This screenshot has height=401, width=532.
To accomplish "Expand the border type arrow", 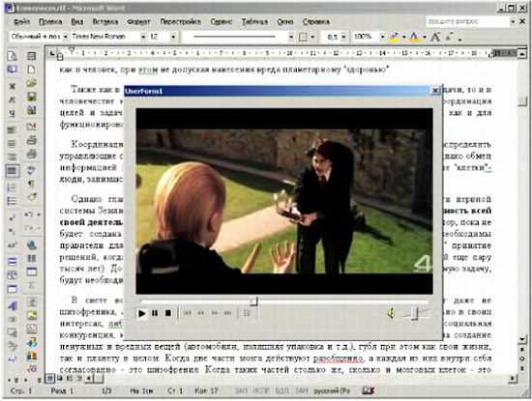I will click(x=312, y=37).
